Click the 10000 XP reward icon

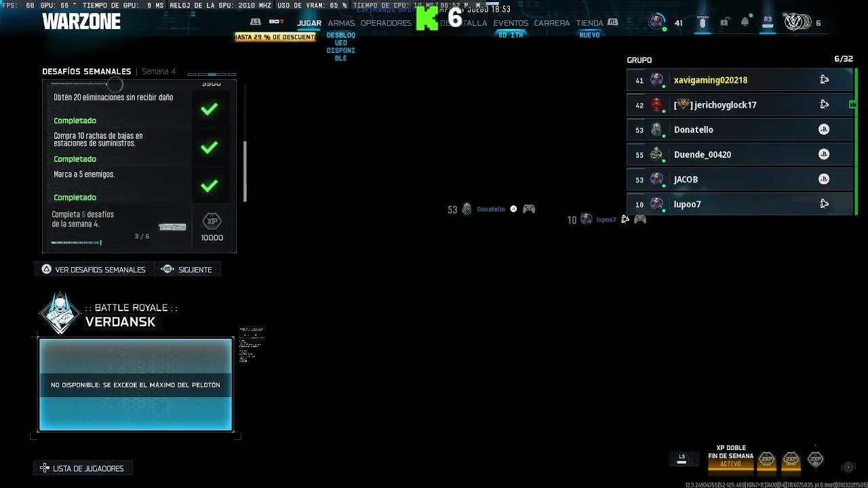click(x=212, y=222)
